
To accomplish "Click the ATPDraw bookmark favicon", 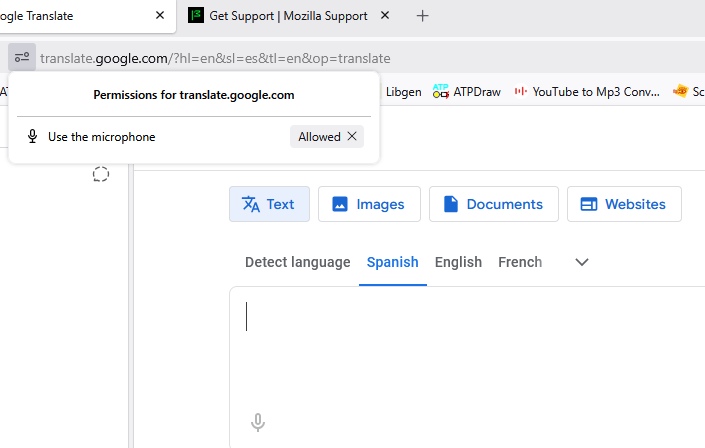I will 441,91.
